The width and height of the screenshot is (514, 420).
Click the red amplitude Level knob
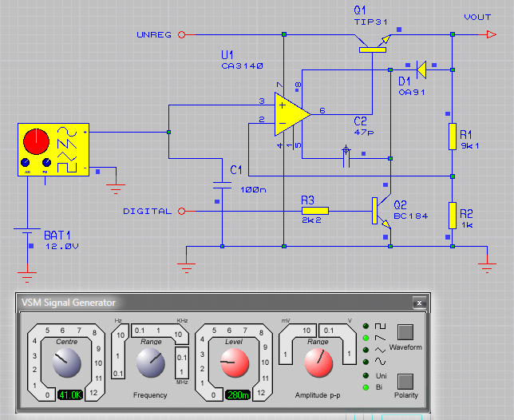235,363
